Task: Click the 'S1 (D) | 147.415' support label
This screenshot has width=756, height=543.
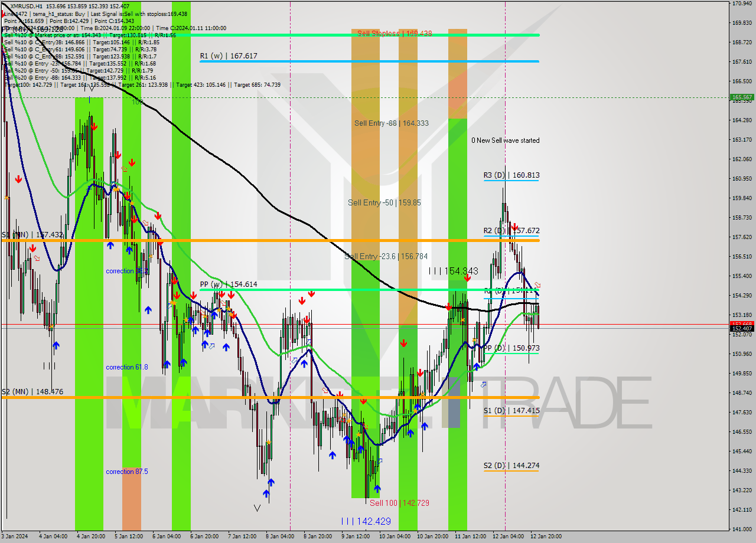Action: [511, 411]
